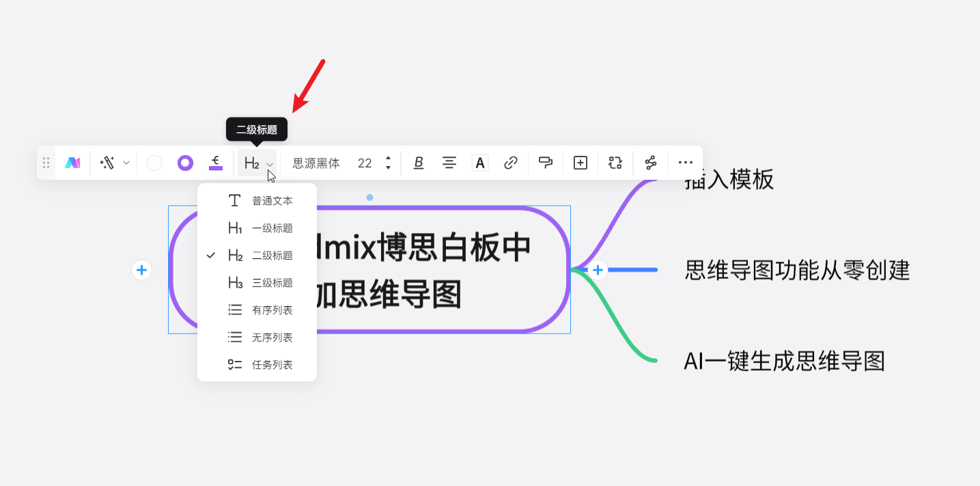Click the dashed frame arrows icon
The width and height of the screenshot is (980, 486).
[615, 163]
